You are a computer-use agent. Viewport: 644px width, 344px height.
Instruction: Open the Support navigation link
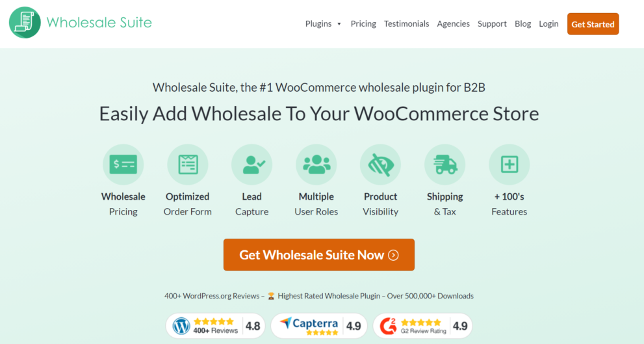492,24
